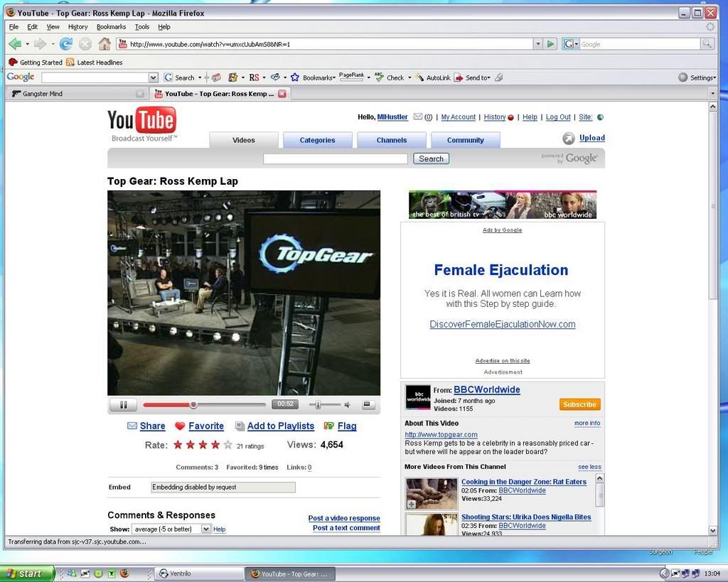Click the green Go arrow beside address bar
This screenshot has height=582, width=728.
click(551, 44)
